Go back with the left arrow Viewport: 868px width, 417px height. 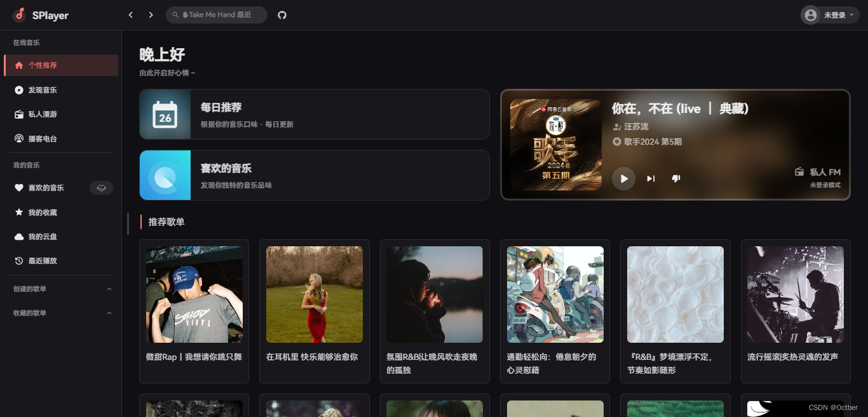[131, 15]
